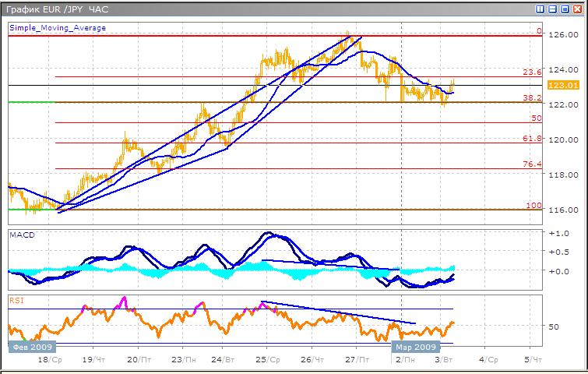Viewport: 588px width, 374px height.
Task: Click the RSI panel label
Action: point(16,298)
